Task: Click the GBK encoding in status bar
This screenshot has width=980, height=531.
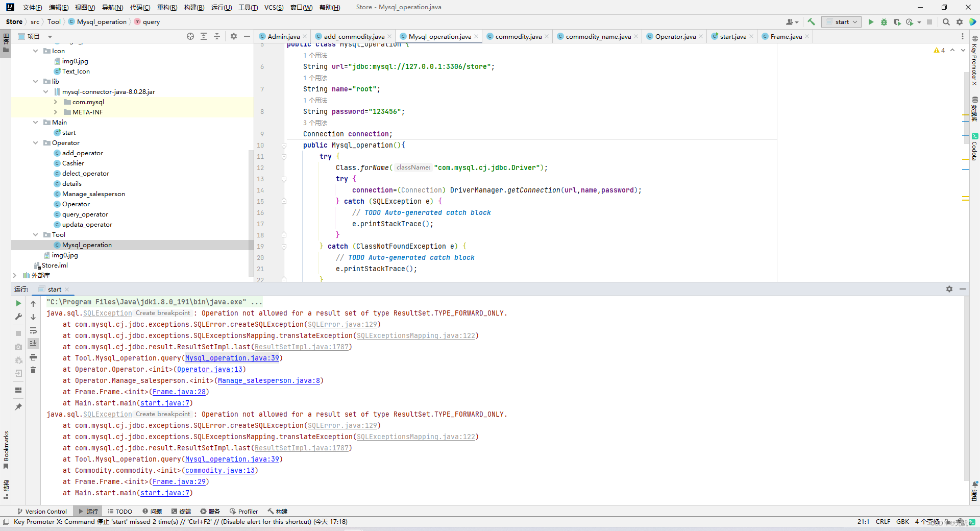Action: tap(902, 521)
